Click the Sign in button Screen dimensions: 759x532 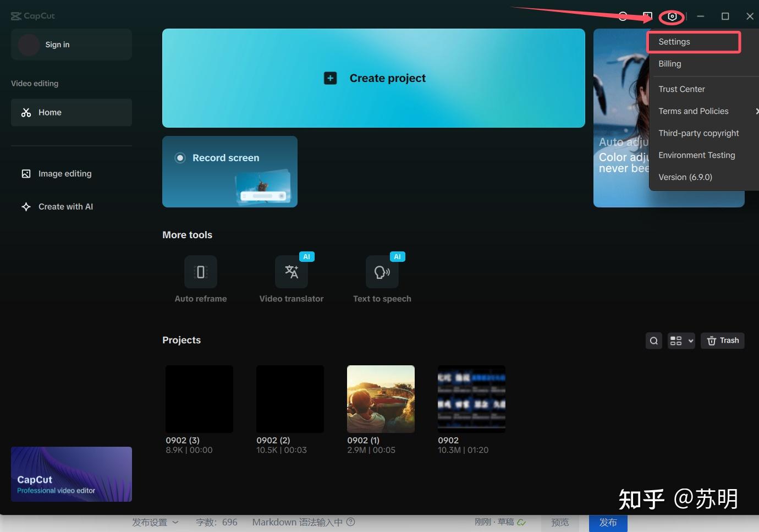pyautogui.click(x=71, y=45)
